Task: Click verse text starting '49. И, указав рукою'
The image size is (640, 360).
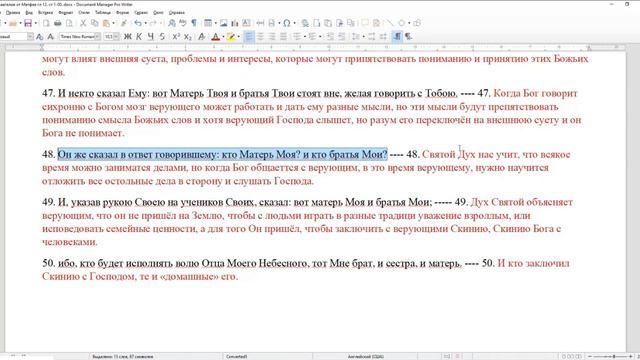Action: point(237,202)
